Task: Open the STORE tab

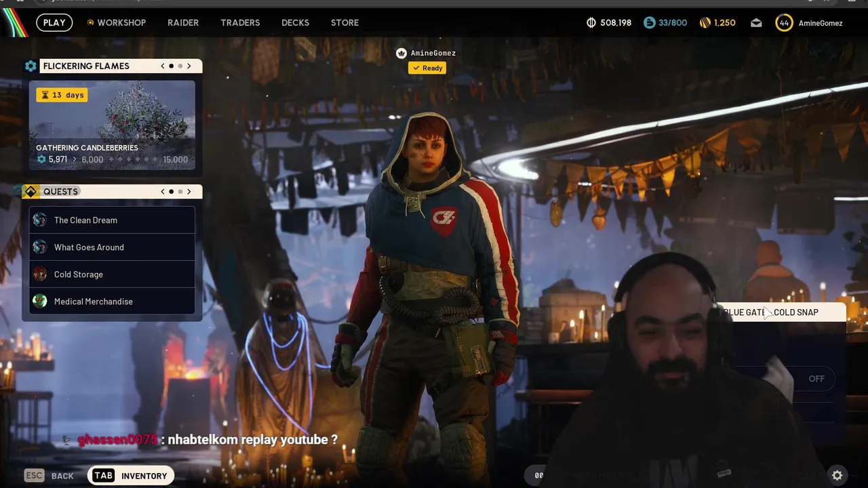Action: click(x=344, y=23)
